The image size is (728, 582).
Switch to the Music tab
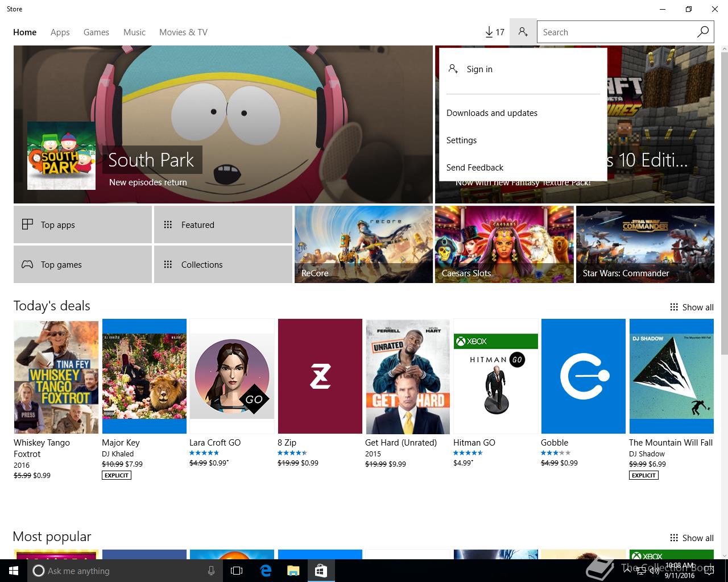point(134,32)
